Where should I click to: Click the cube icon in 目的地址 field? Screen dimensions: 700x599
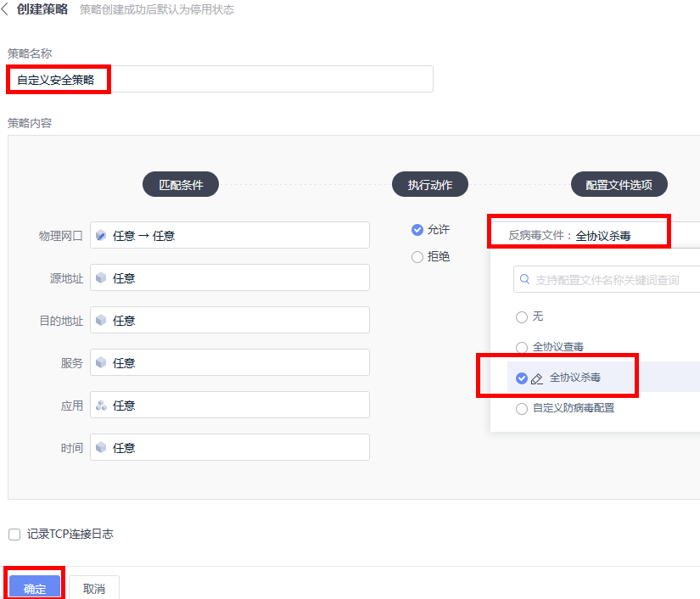click(x=99, y=320)
